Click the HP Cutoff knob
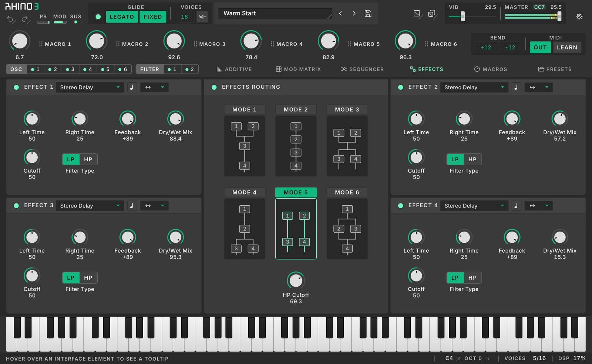 [x=296, y=281]
